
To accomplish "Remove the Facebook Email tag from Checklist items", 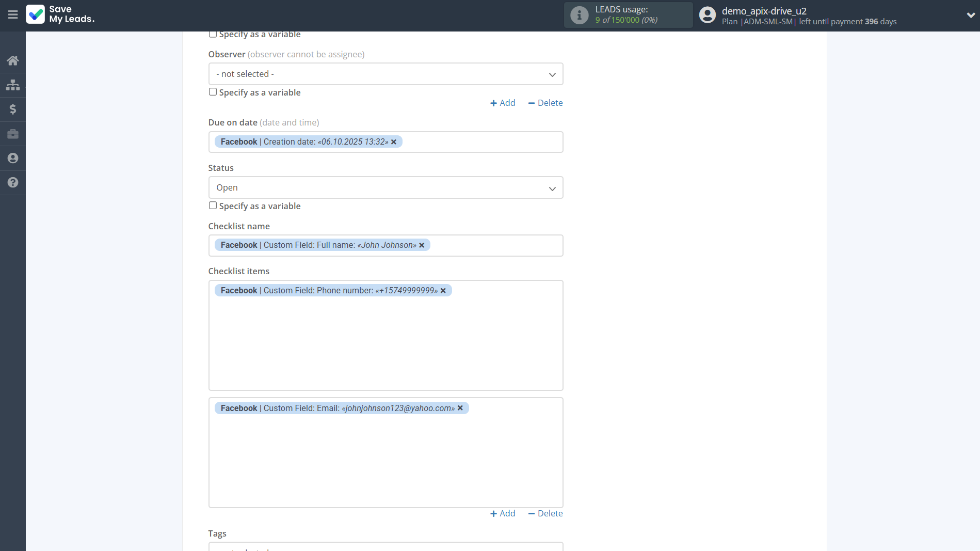I will pos(460,408).
